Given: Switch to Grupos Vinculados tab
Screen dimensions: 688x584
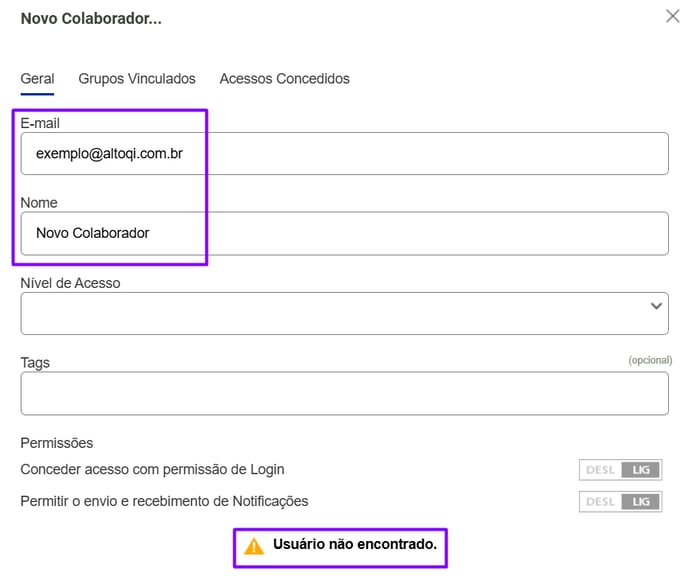Looking at the screenshot, I should 137,79.
